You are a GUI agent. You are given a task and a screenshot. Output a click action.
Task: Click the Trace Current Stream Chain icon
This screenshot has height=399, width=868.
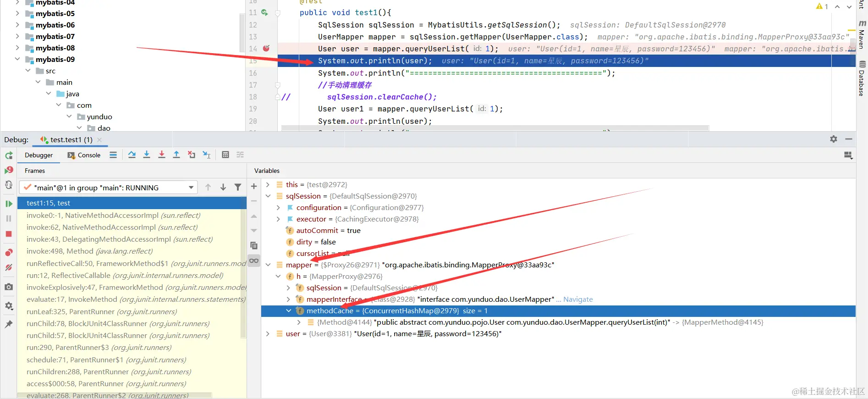coord(240,155)
